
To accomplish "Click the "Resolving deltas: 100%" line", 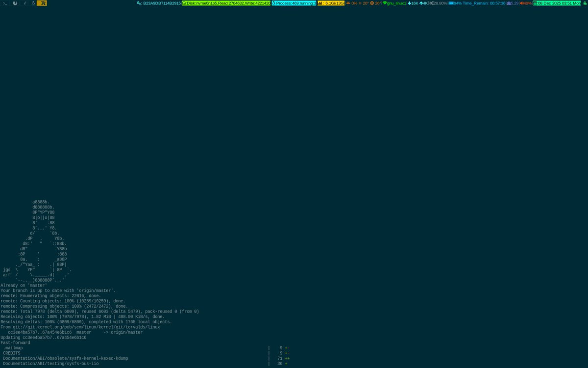I will [x=86, y=322].
